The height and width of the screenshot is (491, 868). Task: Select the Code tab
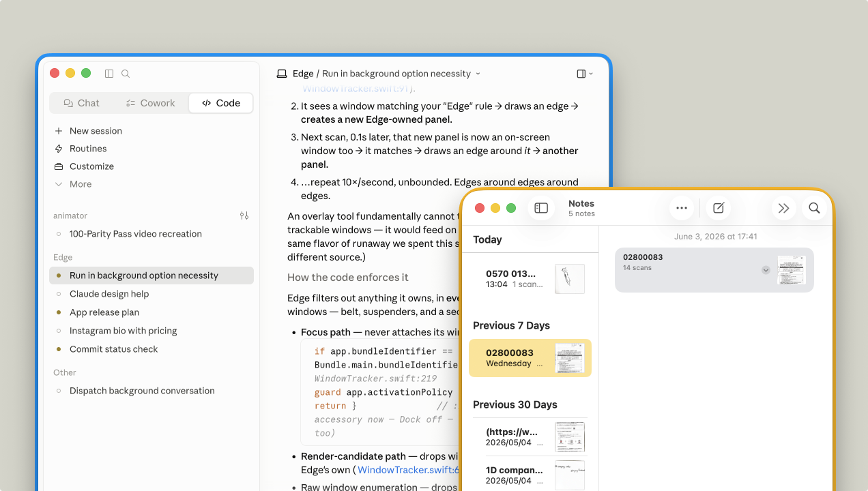point(221,103)
